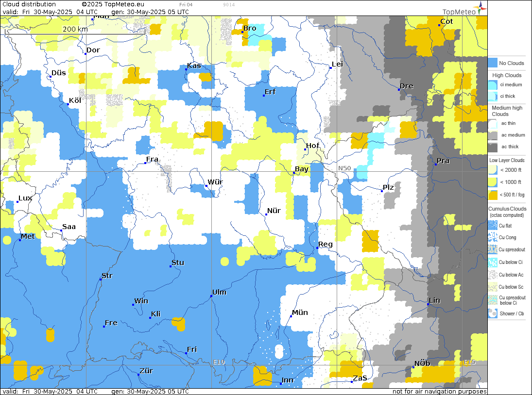Click the 'Dre' city label
The width and height of the screenshot is (532, 395).
(407, 86)
